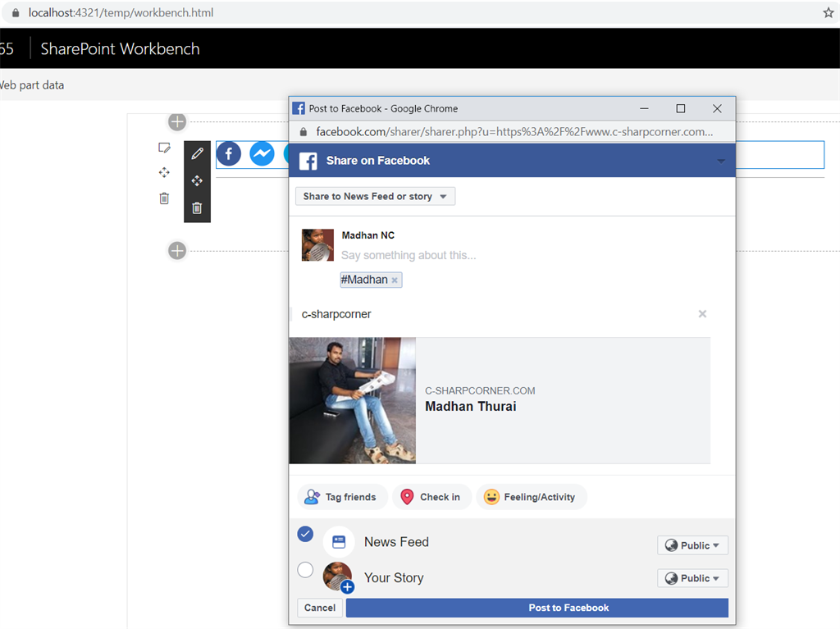Maximize the Post to Facebook window
Image resolution: width=840 pixels, height=629 pixels.
click(x=680, y=109)
